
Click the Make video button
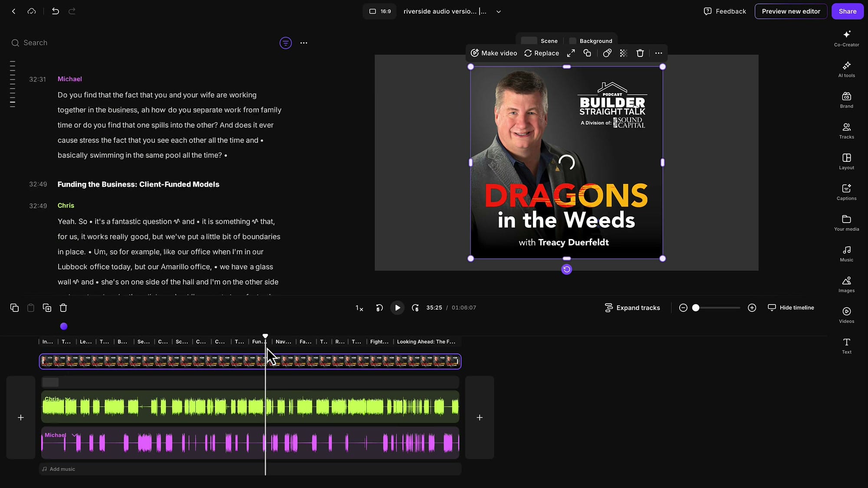[493, 53]
